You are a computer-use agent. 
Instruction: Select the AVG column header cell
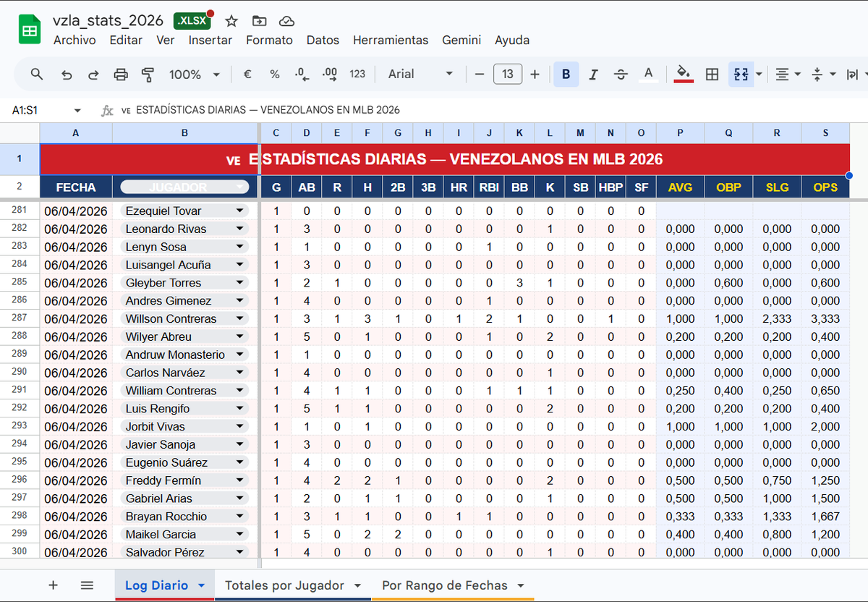click(681, 187)
